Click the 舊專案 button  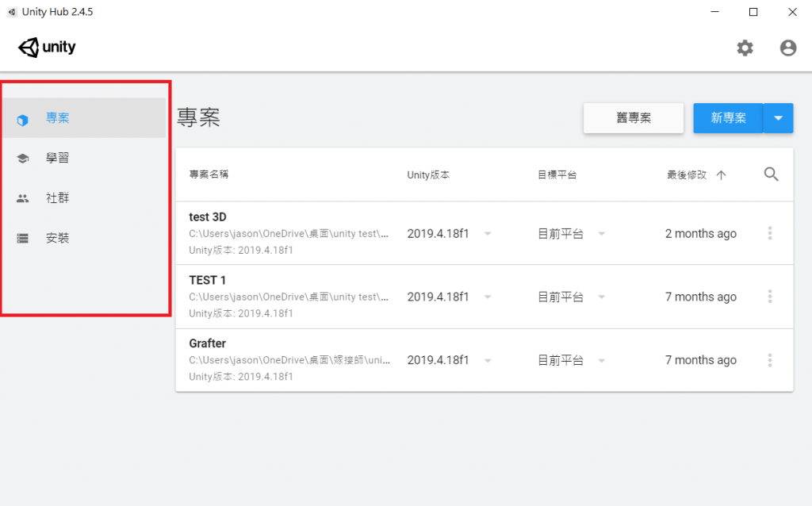click(x=634, y=118)
